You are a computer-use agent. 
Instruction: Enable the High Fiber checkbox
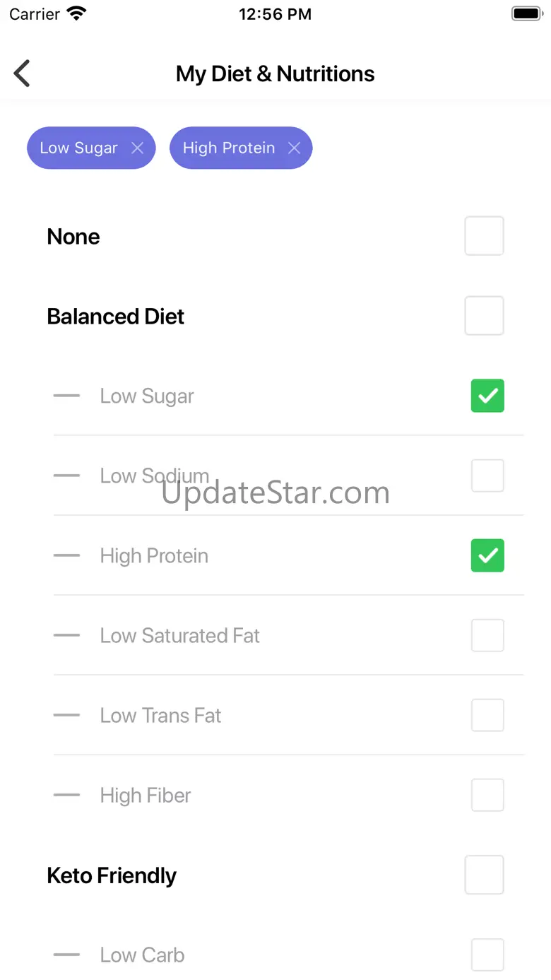pos(487,795)
